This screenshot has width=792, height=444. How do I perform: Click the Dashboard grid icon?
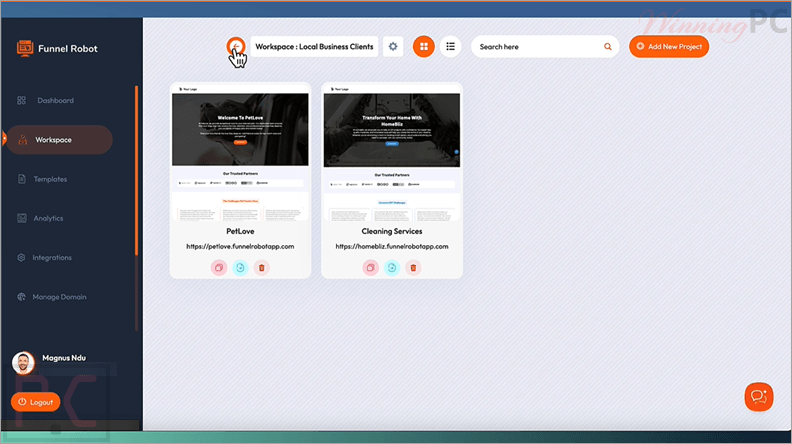(x=21, y=101)
